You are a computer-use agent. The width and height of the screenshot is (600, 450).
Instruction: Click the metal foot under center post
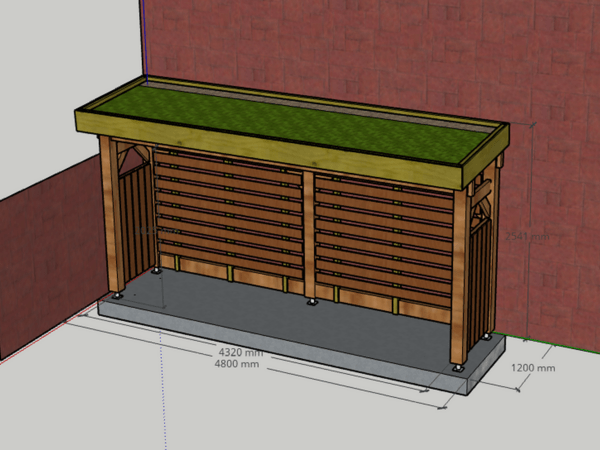click(x=311, y=301)
